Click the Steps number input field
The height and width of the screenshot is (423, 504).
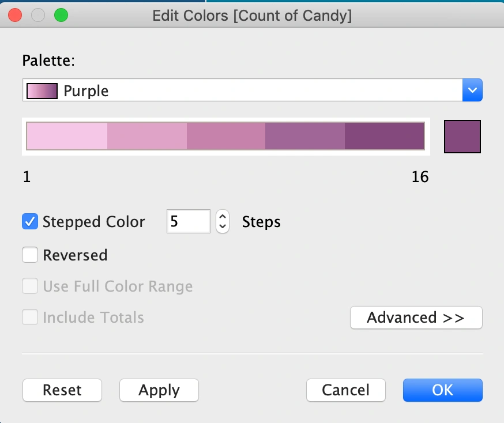pos(188,222)
